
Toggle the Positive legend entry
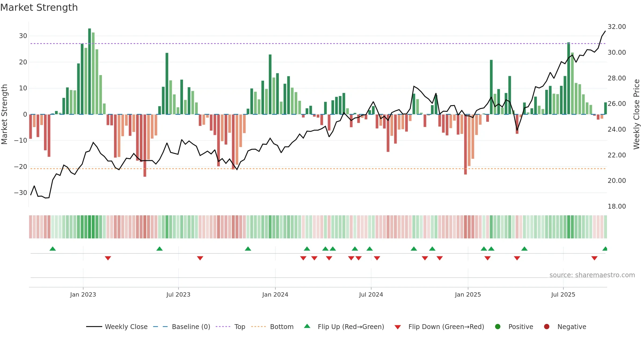point(514,327)
